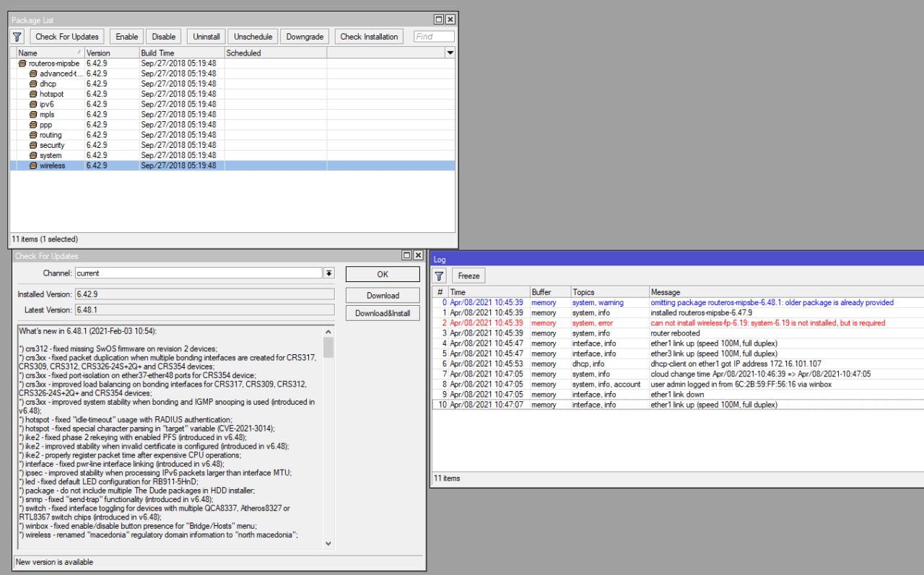The width and height of the screenshot is (924, 575).
Task: Open the Package List column chooser dropdown
Action: [450, 53]
